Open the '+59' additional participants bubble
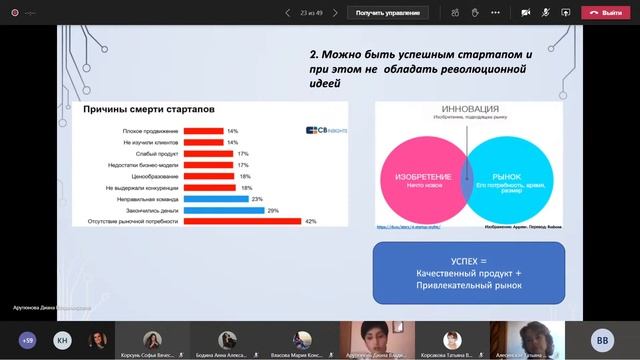Screen dimensions: 640x360 [27, 340]
